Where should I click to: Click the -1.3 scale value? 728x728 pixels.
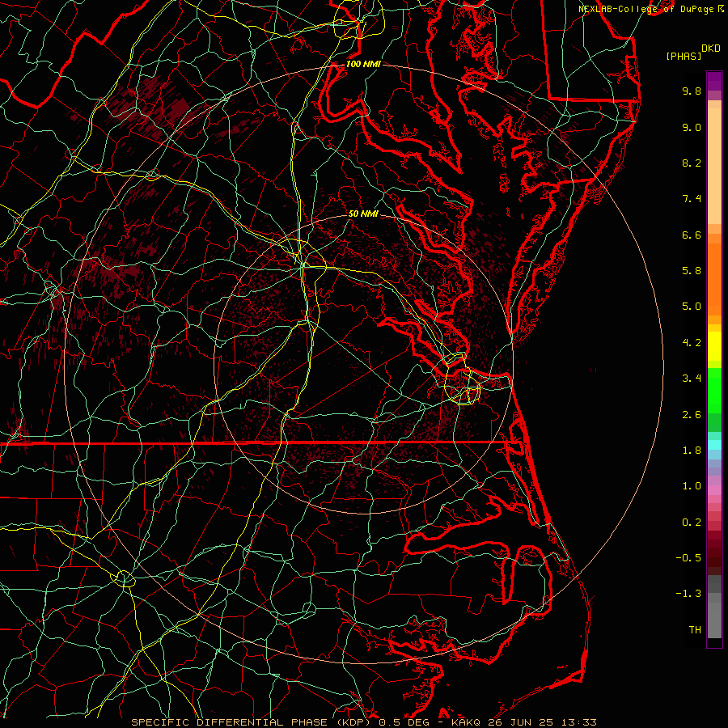688,594
